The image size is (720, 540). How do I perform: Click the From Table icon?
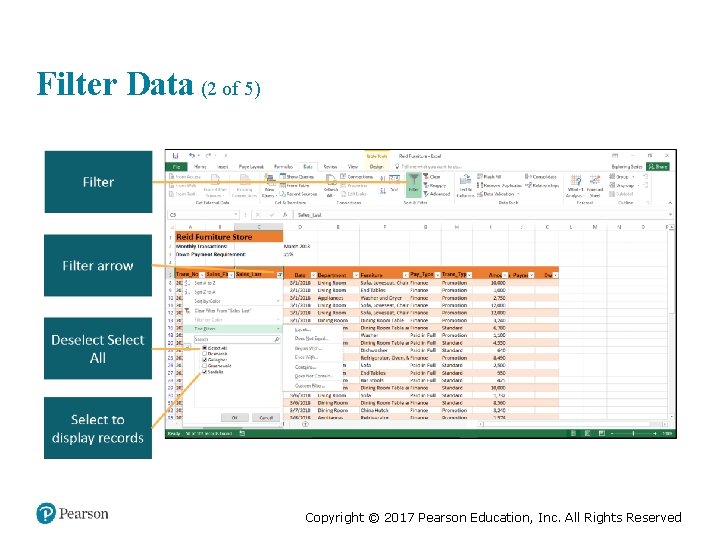283,186
